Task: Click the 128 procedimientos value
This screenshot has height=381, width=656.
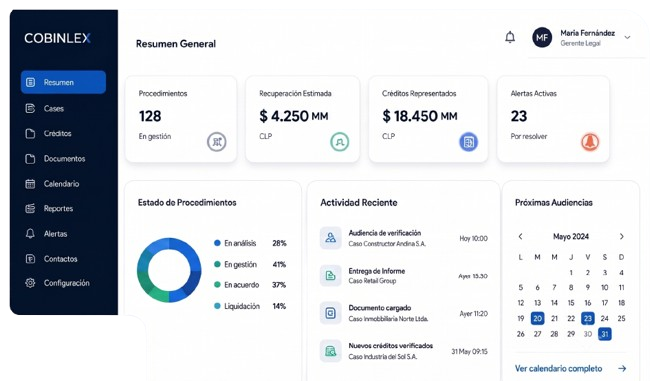Action: [x=150, y=116]
